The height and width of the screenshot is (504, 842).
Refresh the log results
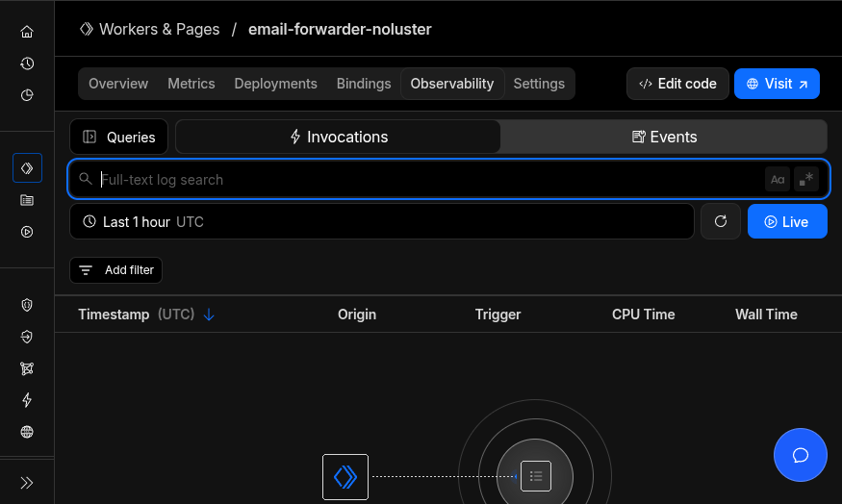[x=720, y=221]
